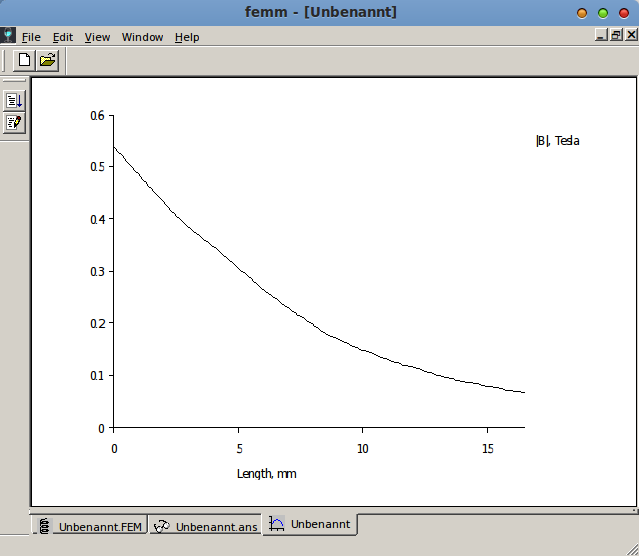Click the upper left-panel icon with blue arrow
Viewport: 639px width, 556px height.
[14, 100]
